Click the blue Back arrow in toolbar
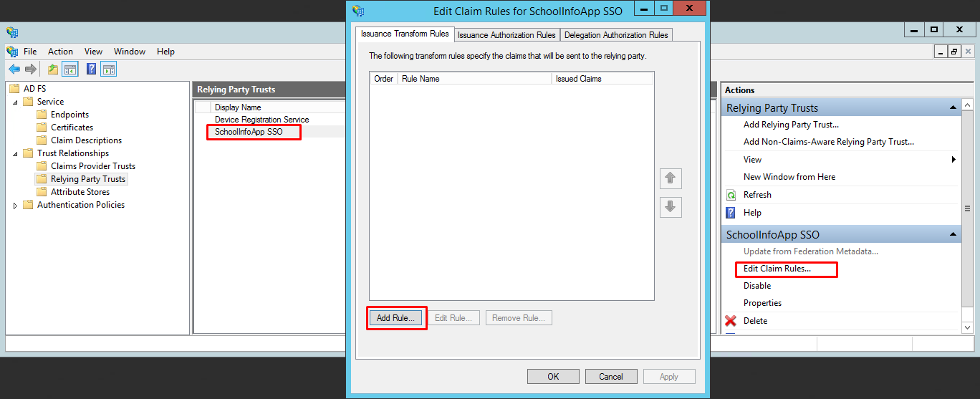The height and width of the screenshot is (399, 980). tap(14, 69)
